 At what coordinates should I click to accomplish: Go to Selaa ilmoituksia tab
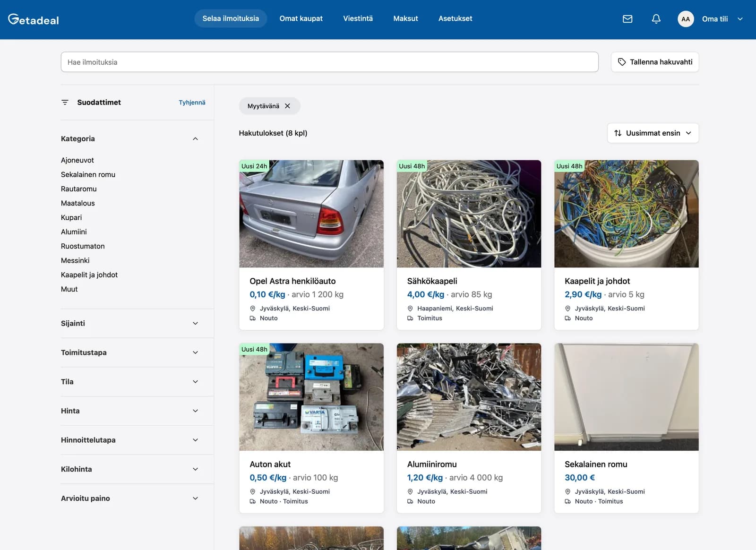231,18
